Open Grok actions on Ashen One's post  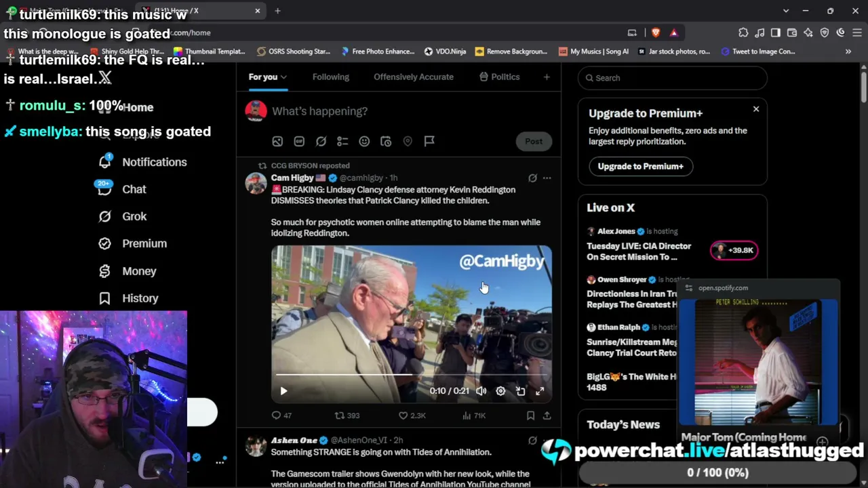coord(532,441)
